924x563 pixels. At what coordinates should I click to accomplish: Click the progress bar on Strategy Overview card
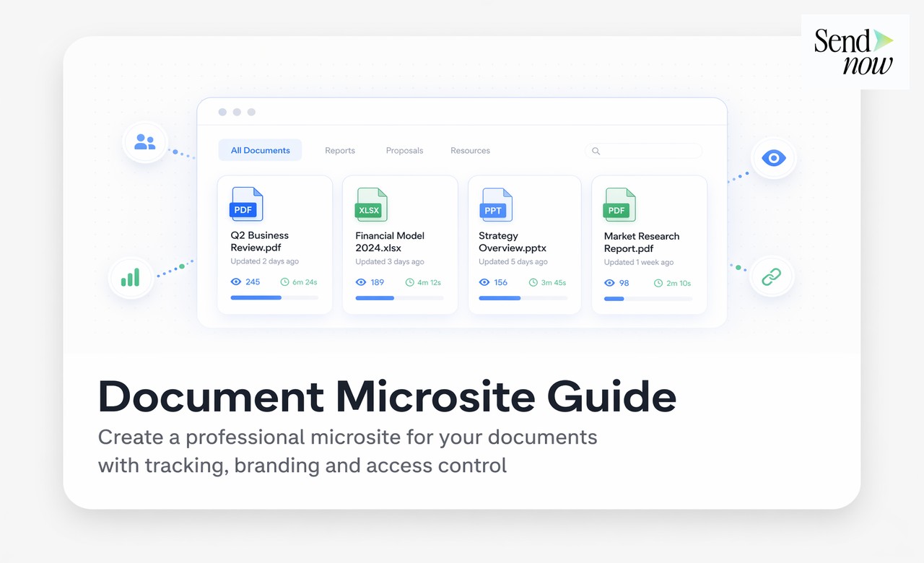pyautogui.click(x=523, y=298)
